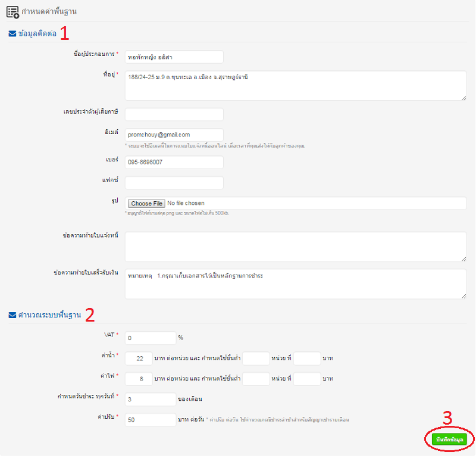Image resolution: width=476 pixels, height=458 pixels.
Task: Open the Choose File picker
Action: (146, 204)
